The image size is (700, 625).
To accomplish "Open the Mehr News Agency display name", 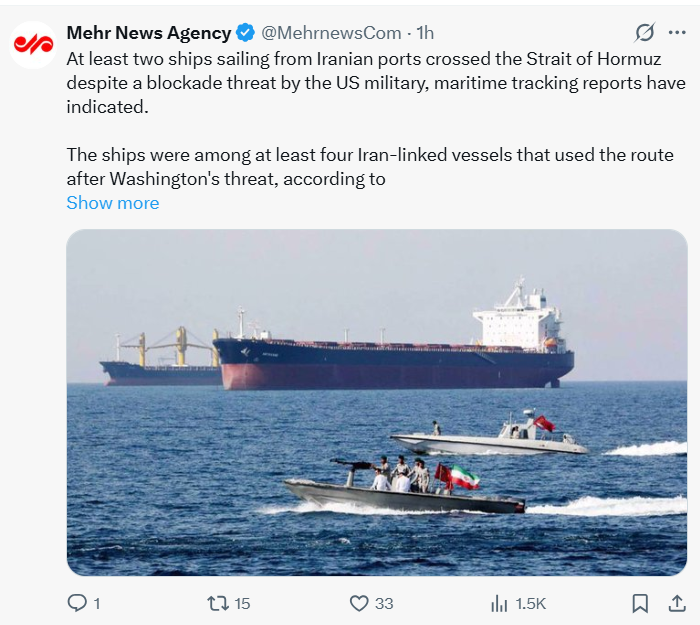I will pos(148,33).
